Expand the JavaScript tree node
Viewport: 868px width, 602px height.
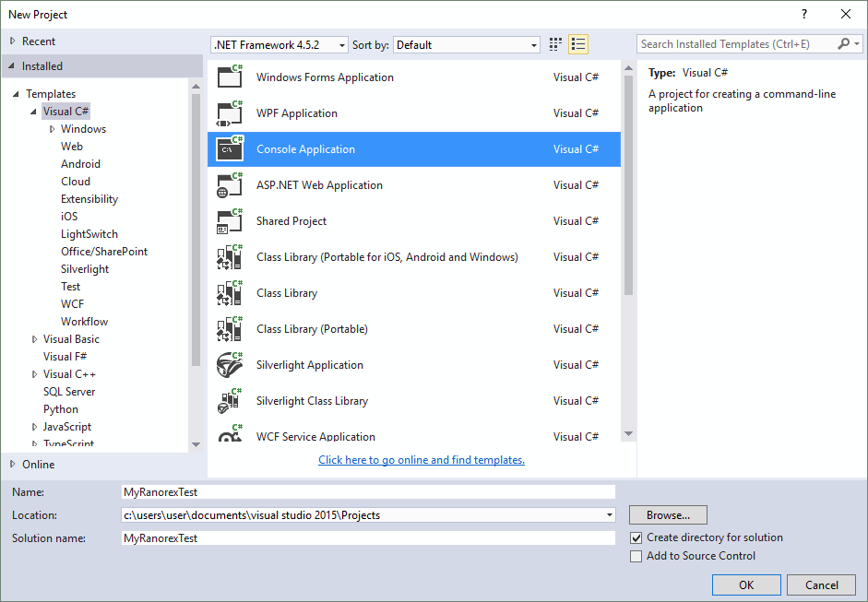tap(34, 427)
